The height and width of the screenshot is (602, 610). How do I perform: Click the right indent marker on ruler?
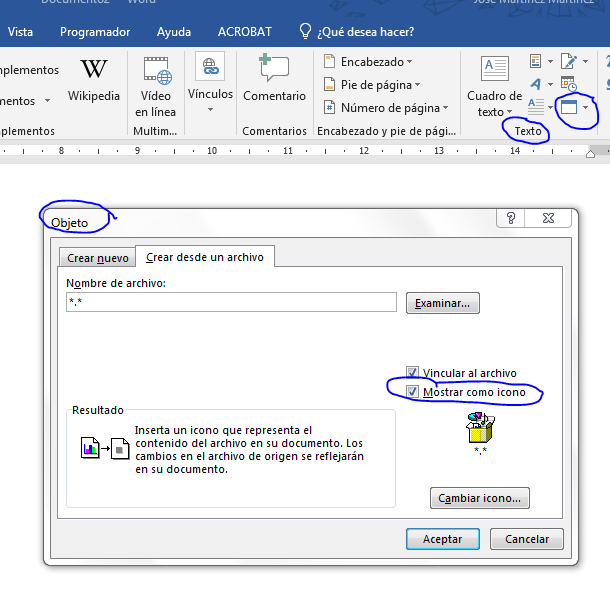pyautogui.click(x=590, y=154)
